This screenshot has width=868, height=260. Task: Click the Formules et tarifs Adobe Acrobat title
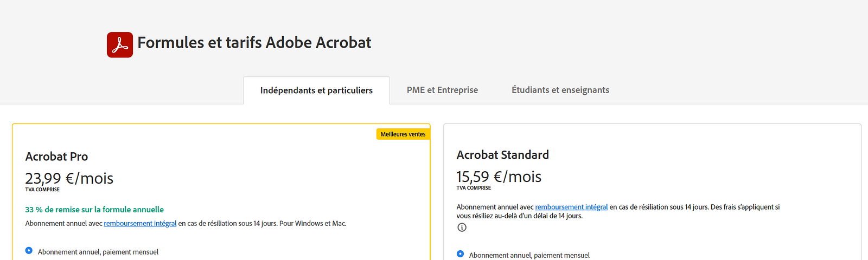pyautogui.click(x=254, y=43)
